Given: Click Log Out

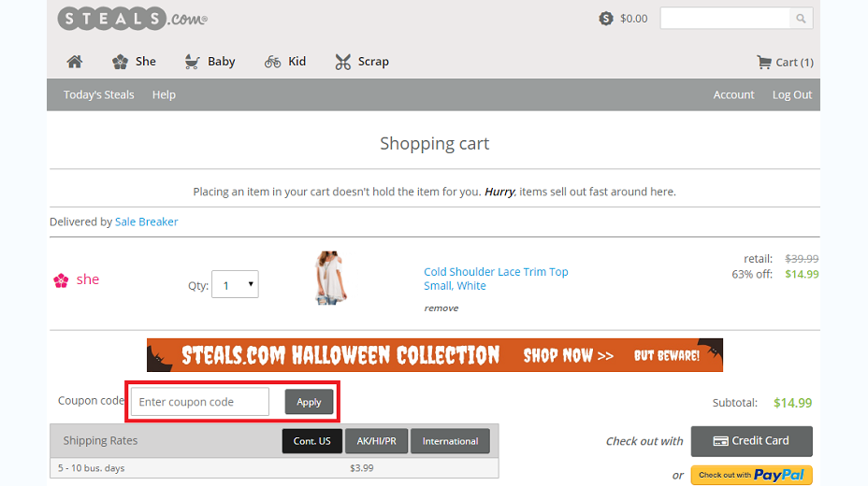Looking at the screenshot, I should [792, 94].
